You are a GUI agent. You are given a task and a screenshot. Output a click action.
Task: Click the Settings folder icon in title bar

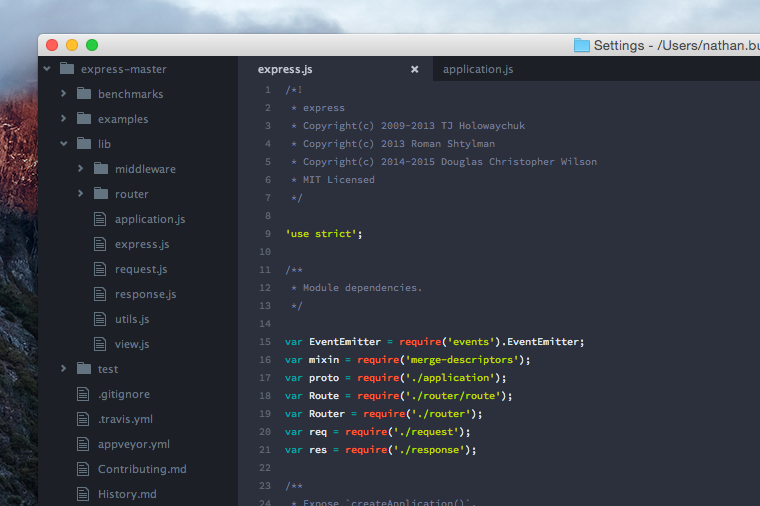point(582,45)
